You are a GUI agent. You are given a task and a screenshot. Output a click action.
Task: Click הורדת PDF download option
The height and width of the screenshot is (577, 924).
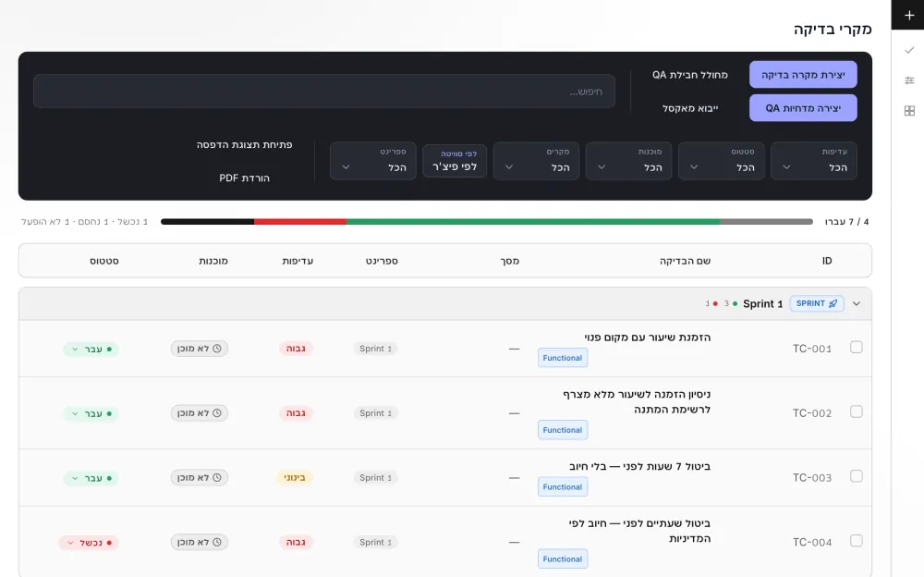[245, 178]
